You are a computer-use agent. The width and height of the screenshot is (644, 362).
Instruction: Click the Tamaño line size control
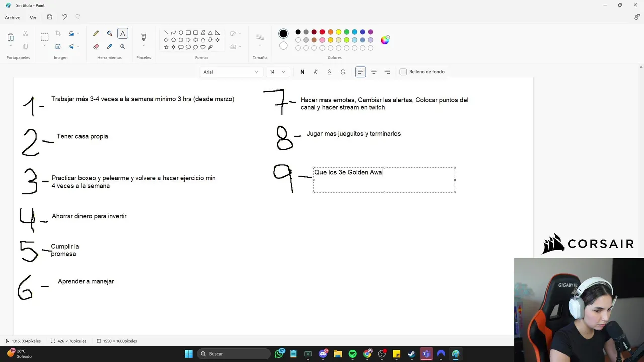click(x=260, y=40)
